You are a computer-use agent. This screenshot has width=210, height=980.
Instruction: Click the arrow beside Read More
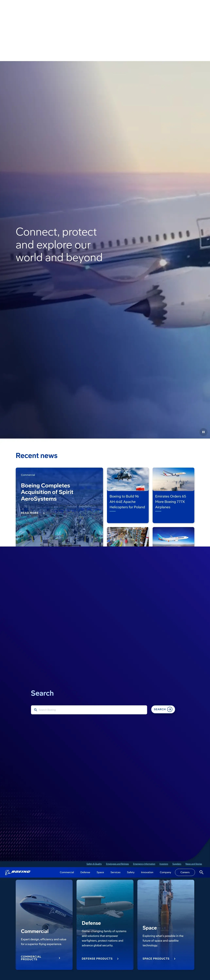click(x=44, y=513)
